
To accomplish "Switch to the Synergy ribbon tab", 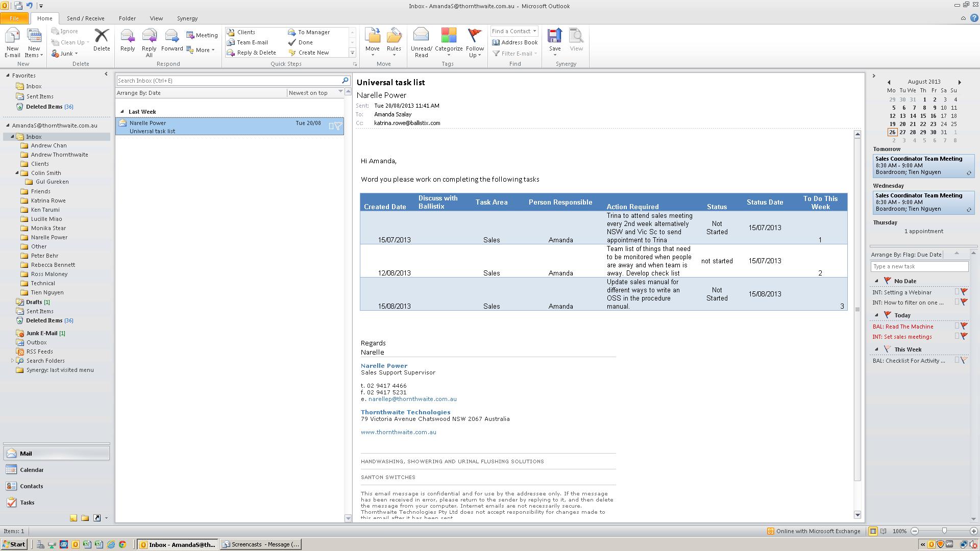I will (x=187, y=18).
